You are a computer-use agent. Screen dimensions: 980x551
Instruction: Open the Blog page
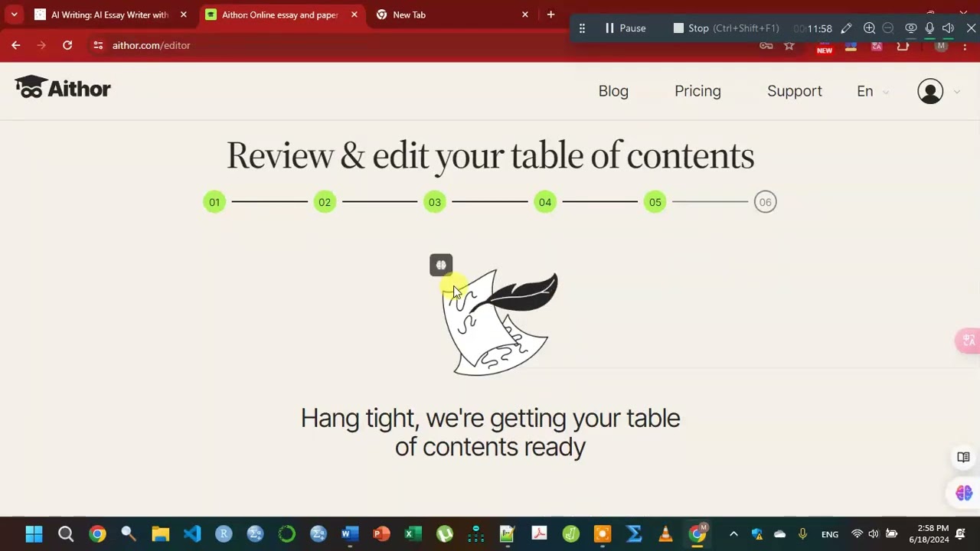pyautogui.click(x=613, y=91)
